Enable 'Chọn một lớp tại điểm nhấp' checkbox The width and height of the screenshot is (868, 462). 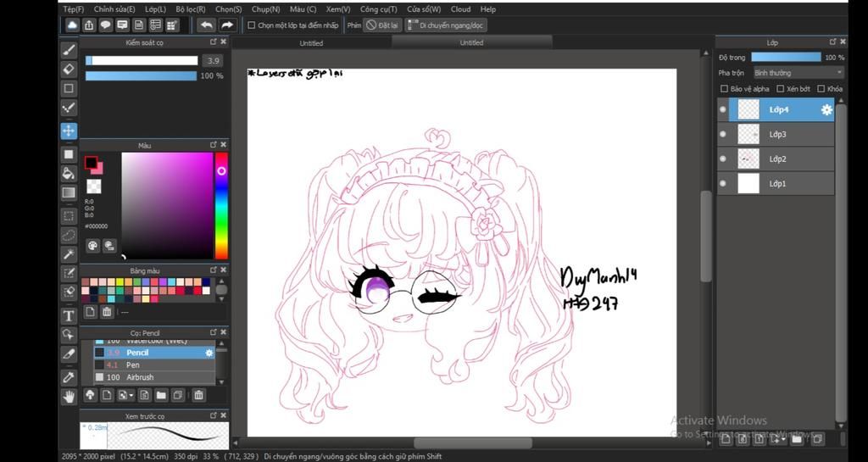251,25
